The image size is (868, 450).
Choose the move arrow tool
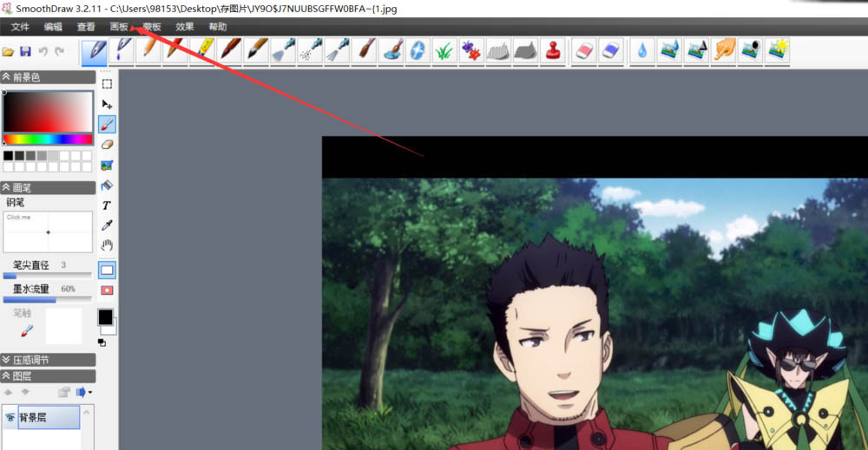107,105
